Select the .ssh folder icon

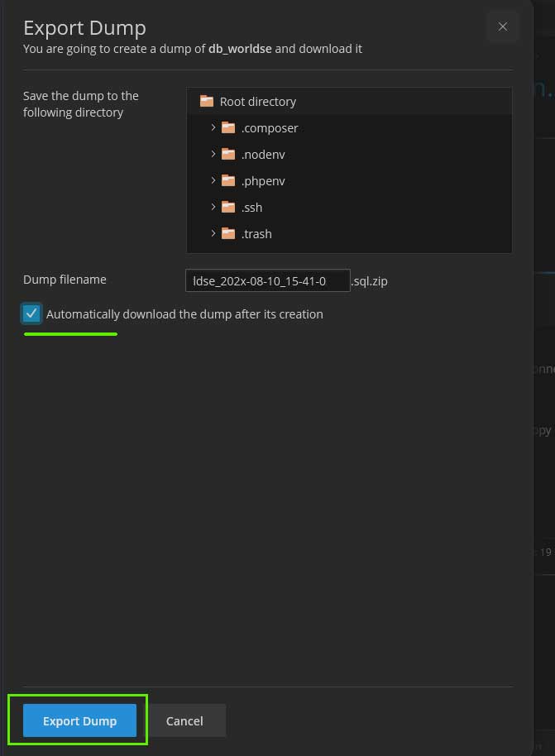[227, 208]
